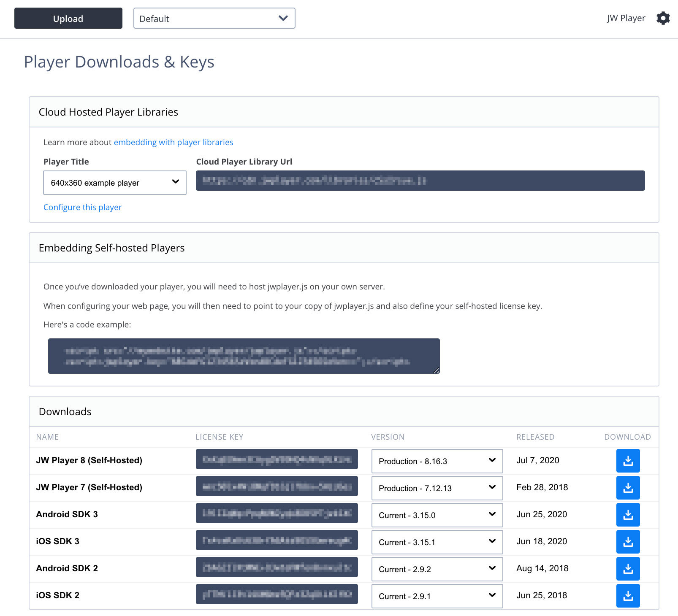The width and height of the screenshot is (678, 616).
Task: Select Android SDK 2 license key field
Action: [277, 567]
